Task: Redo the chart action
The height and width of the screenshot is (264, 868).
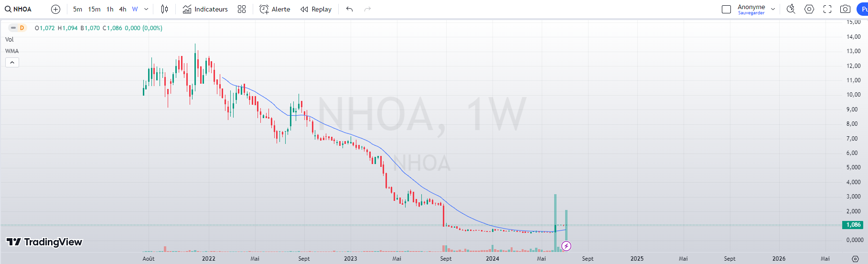Action: click(367, 9)
